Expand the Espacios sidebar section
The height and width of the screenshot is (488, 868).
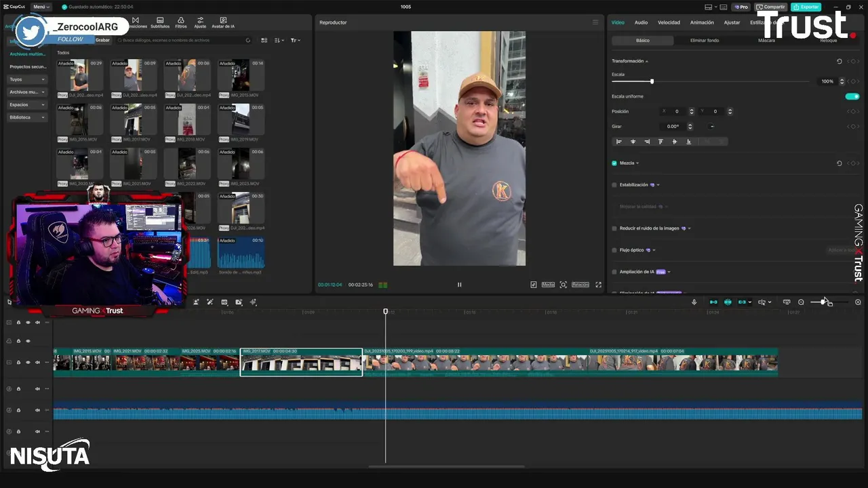pyautogui.click(x=27, y=105)
